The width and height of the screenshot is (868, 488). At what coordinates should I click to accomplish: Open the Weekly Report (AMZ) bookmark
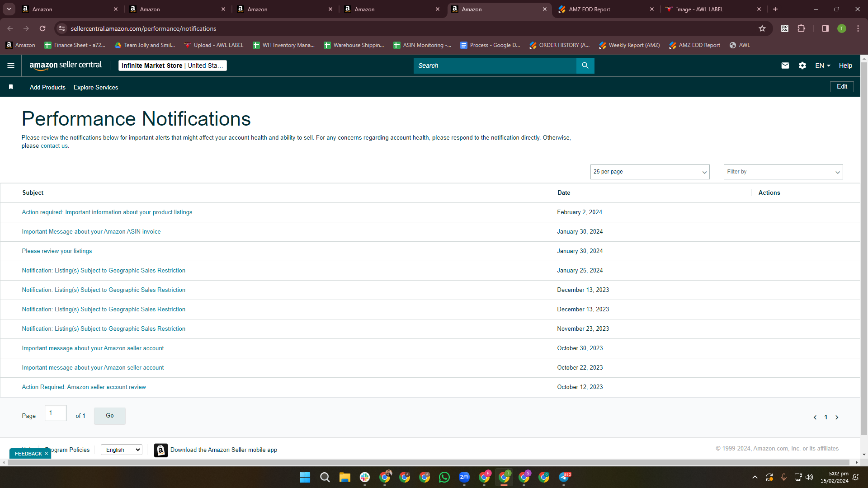coord(629,45)
